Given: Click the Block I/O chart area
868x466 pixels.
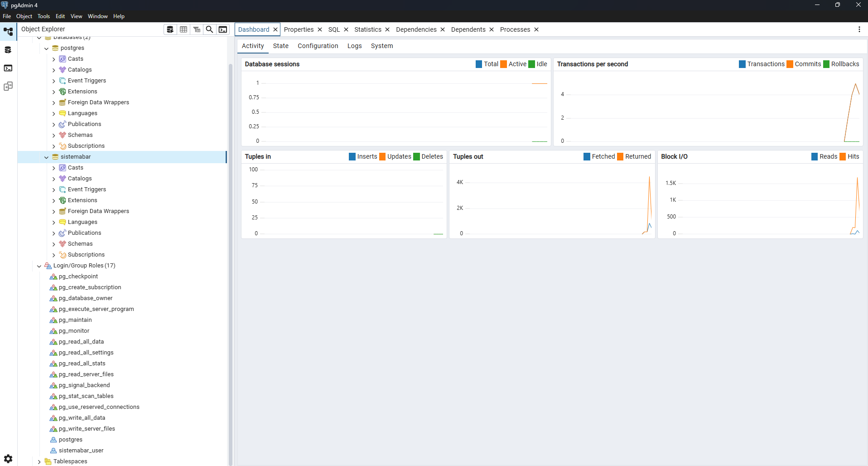Looking at the screenshot, I should 761,200.
